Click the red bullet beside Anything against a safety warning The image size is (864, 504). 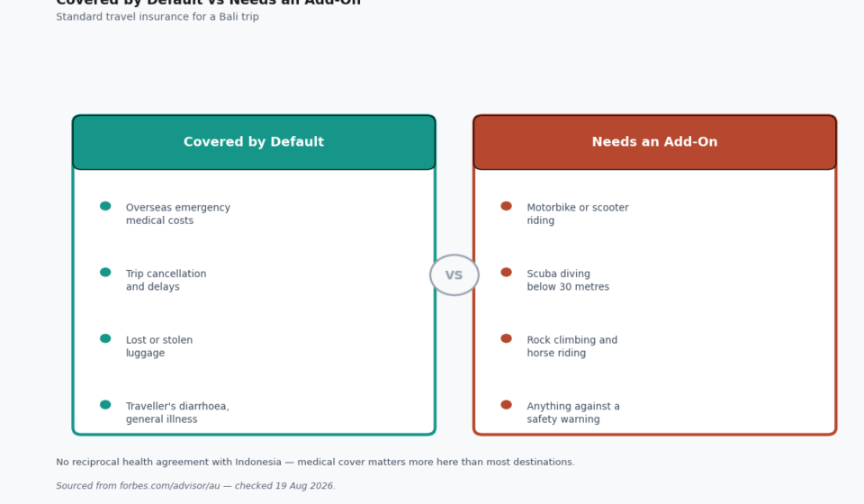pos(507,405)
